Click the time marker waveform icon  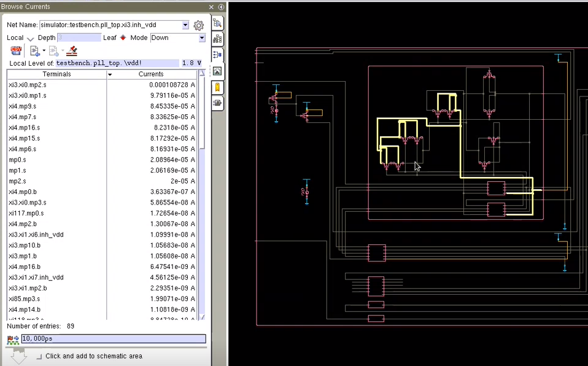(12, 339)
